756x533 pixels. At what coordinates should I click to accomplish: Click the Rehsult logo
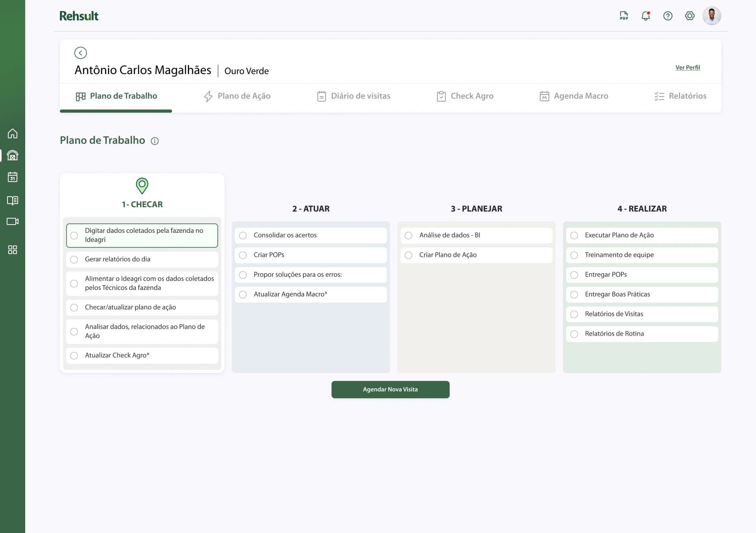pyautogui.click(x=79, y=16)
